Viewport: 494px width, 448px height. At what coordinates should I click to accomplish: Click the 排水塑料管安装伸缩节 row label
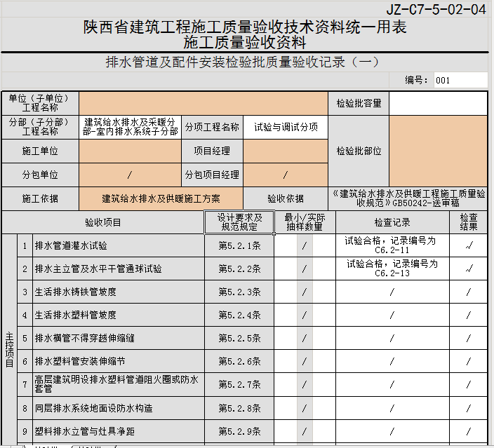(x=119, y=361)
